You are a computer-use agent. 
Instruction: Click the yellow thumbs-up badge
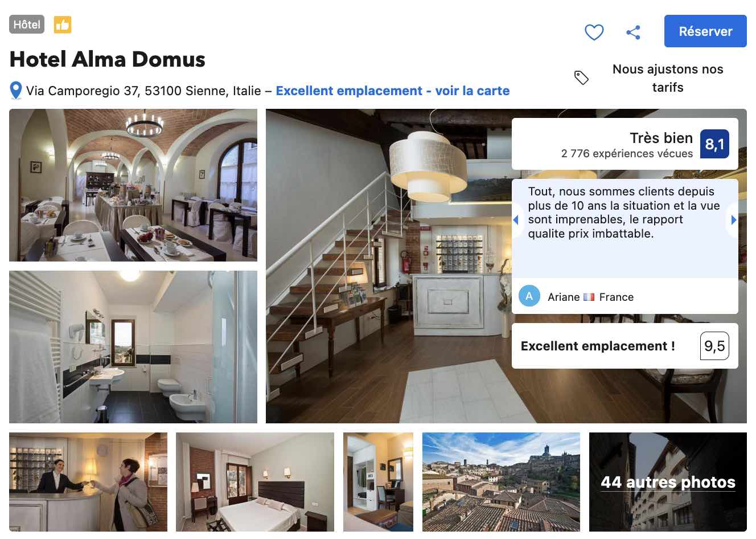pos(63,24)
